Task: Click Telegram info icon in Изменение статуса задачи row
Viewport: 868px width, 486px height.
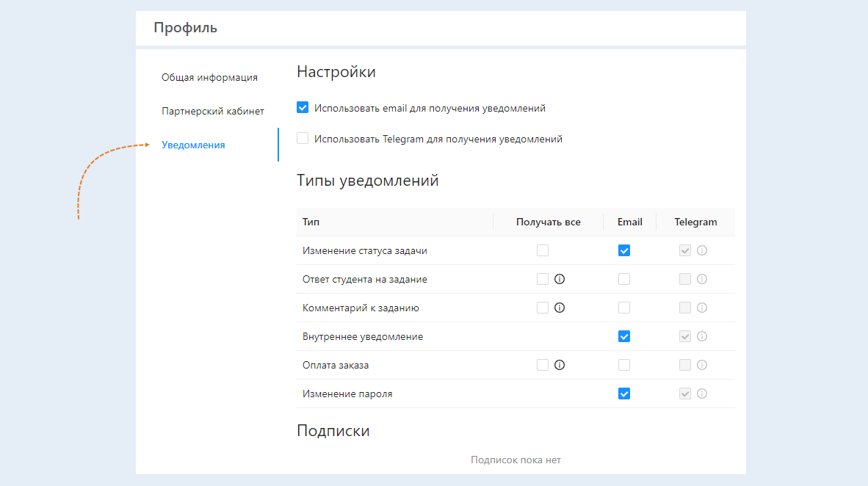Action: 701,250
